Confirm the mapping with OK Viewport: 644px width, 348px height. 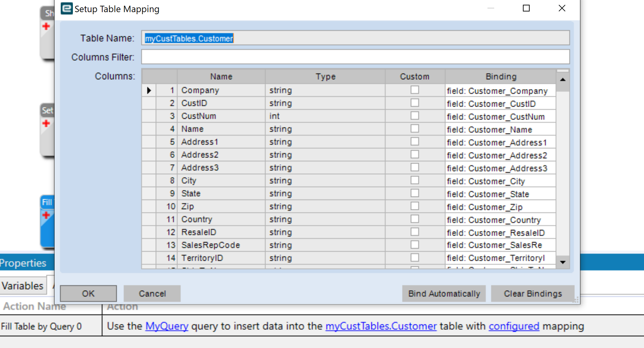coord(88,293)
